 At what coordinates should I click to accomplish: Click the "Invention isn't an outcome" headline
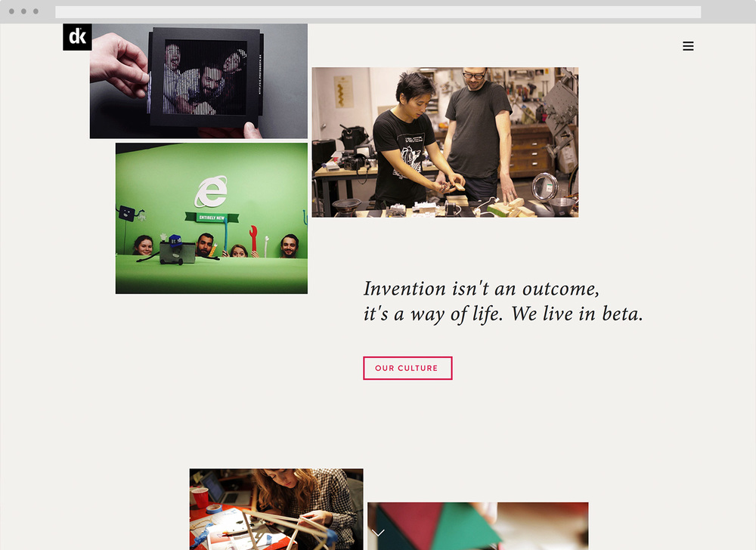click(x=481, y=289)
